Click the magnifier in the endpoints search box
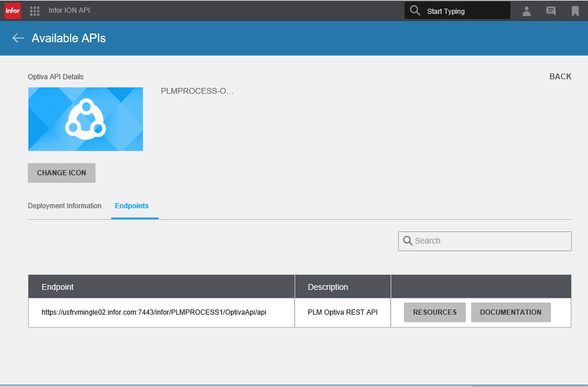The height and width of the screenshot is (387, 588). point(407,241)
